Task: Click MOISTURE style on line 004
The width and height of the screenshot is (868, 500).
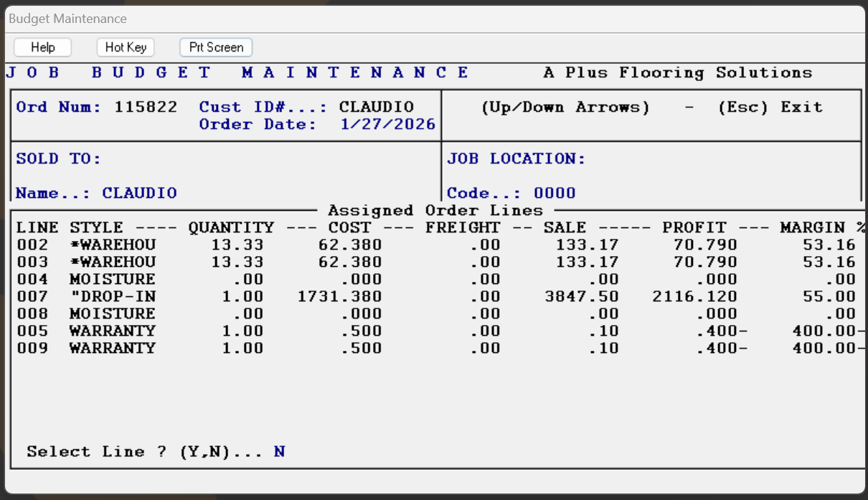Action: (x=113, y=279)
